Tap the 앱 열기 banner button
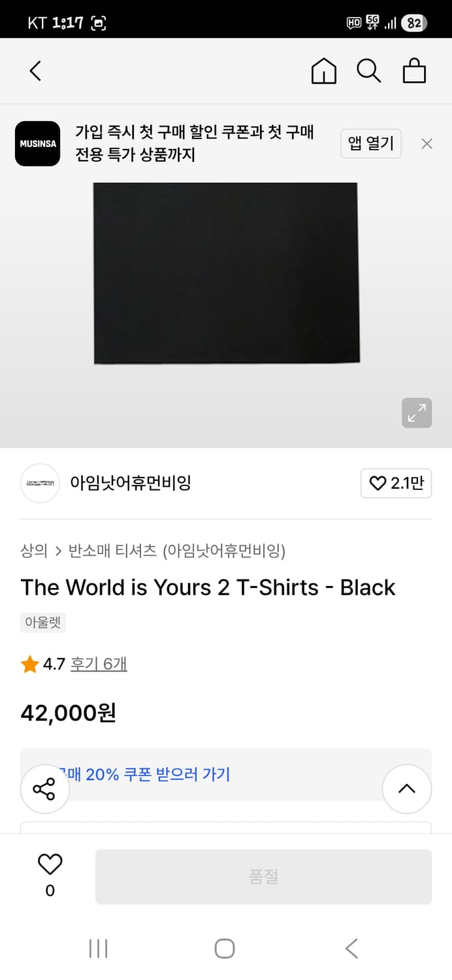 point(370,143)
